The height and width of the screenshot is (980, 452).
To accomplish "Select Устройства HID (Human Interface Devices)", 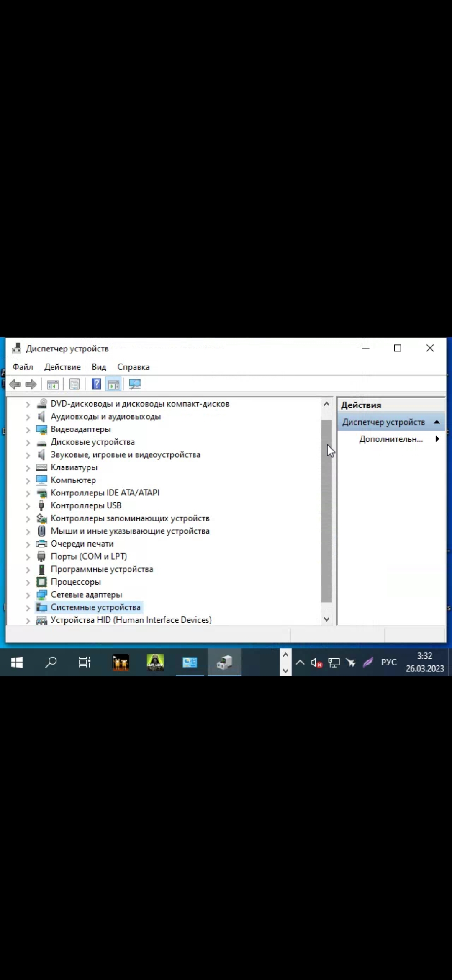I will pos(131,620).
